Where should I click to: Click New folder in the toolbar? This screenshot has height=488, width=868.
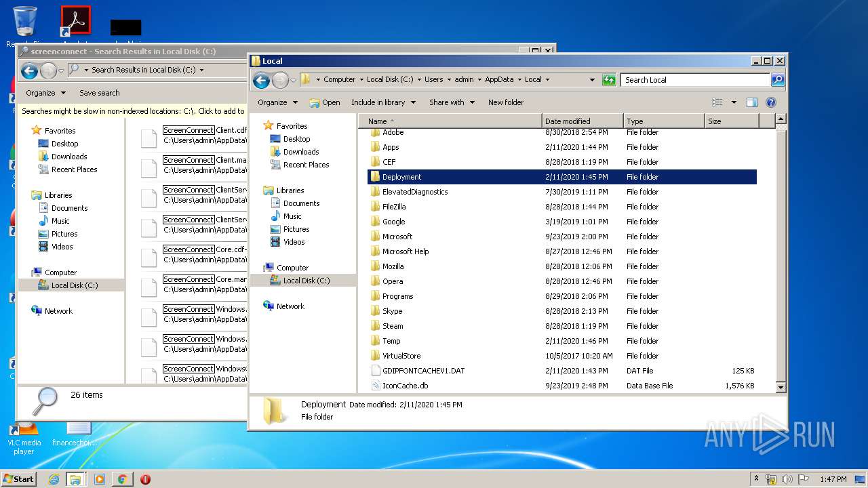pos(506,102)
